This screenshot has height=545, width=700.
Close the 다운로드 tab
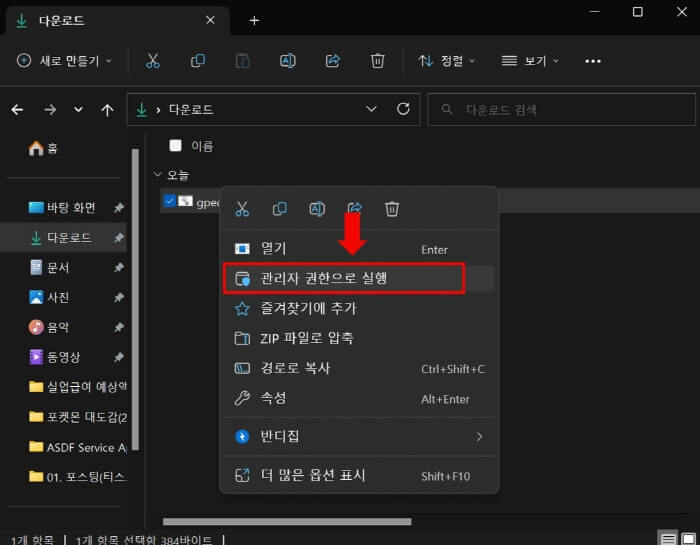[210, 20]
